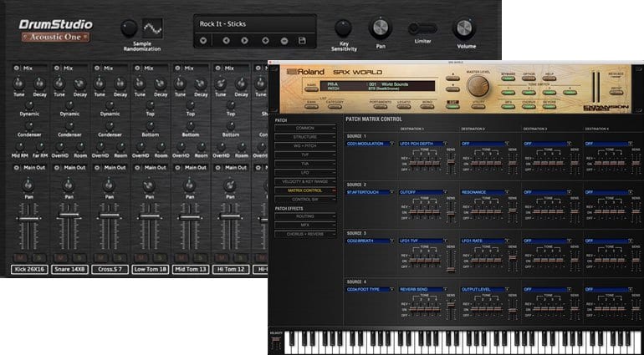Open Mix dropdown on Kick 26X16 channel

31,68
